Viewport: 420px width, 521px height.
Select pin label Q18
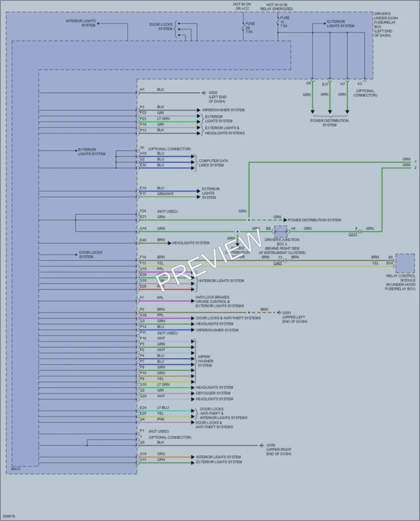(143, 315)
